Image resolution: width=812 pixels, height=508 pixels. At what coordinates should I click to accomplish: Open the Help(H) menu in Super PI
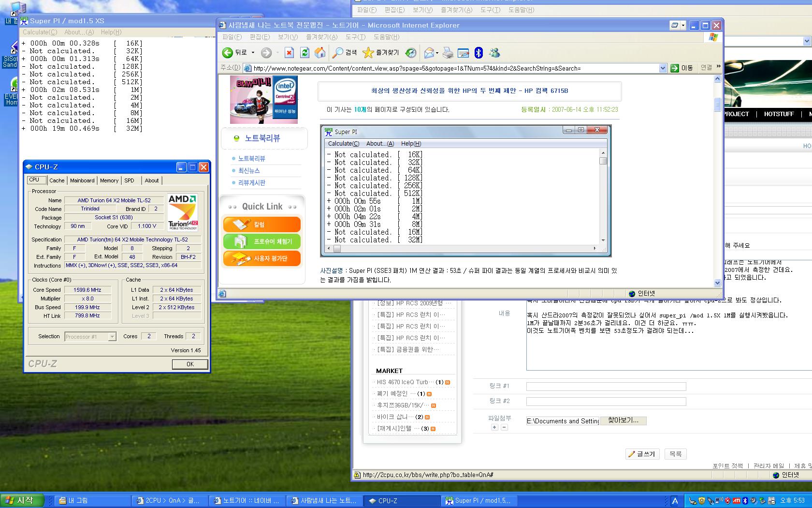[111, 32]
